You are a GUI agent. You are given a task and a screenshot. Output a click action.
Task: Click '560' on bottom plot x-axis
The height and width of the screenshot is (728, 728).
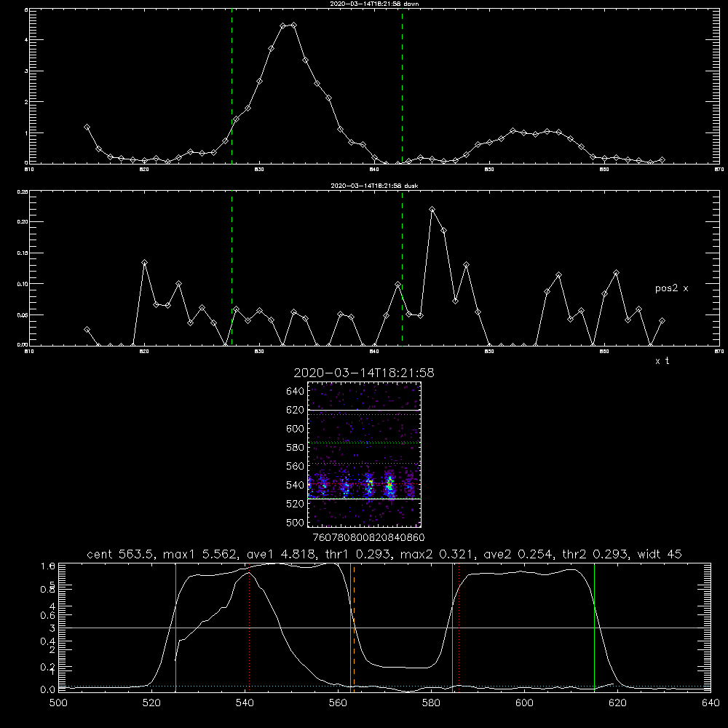click(x=338, y=703)
